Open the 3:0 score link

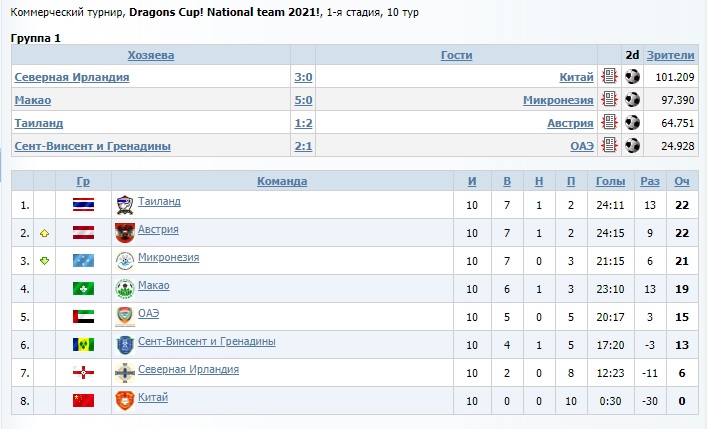[304, 77]
